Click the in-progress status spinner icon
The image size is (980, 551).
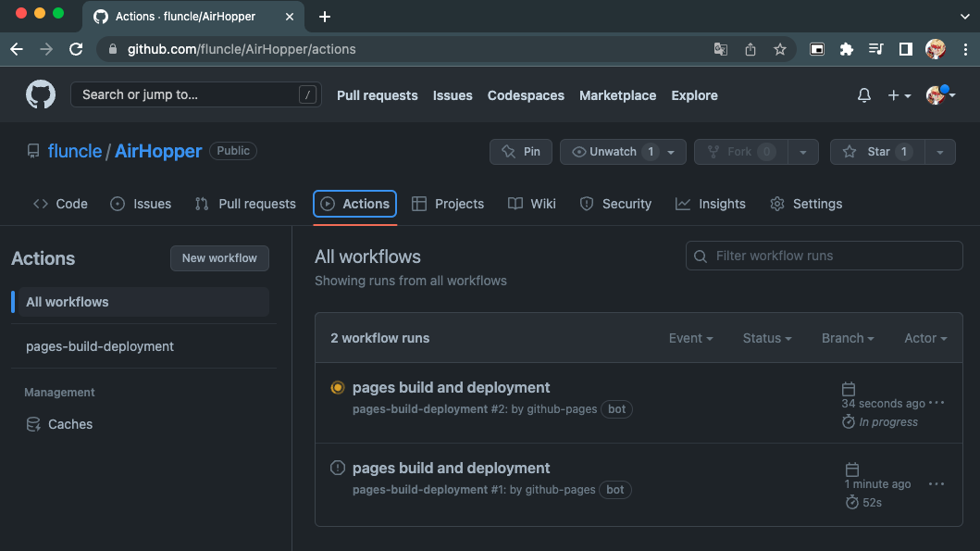(x=337, y=387)
